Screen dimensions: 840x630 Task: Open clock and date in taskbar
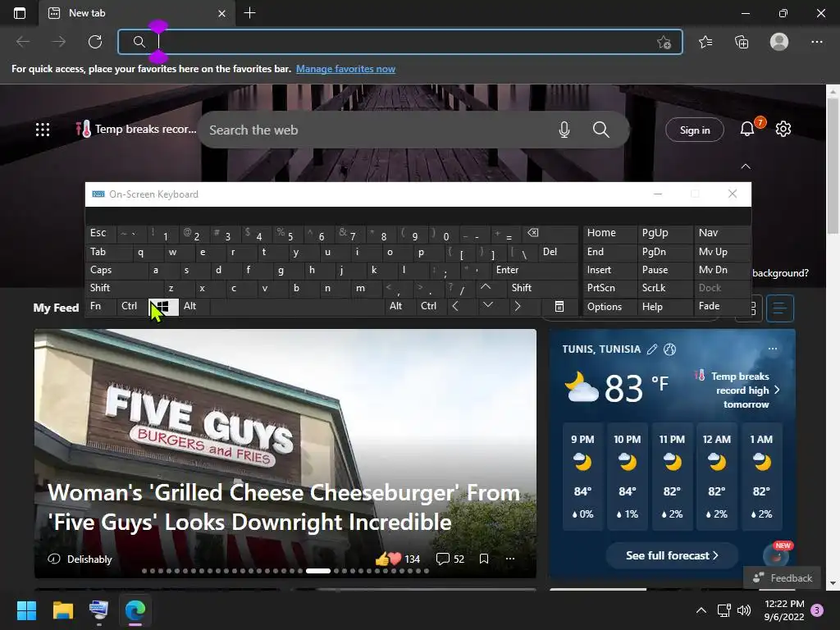784,610
